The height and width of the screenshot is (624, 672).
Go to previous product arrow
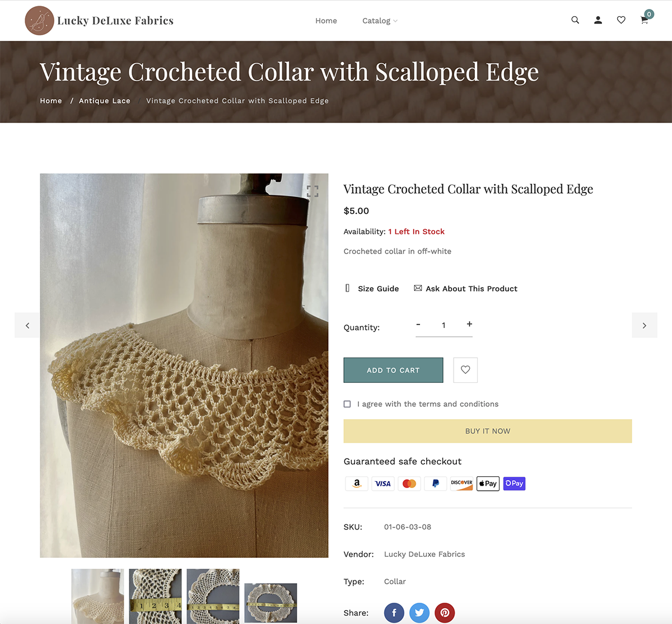[x=27, y=325]
